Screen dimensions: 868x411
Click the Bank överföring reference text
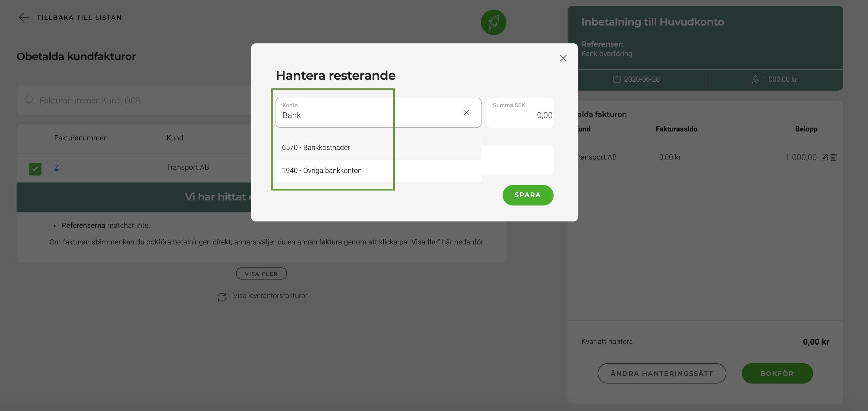tap(607, 54)
